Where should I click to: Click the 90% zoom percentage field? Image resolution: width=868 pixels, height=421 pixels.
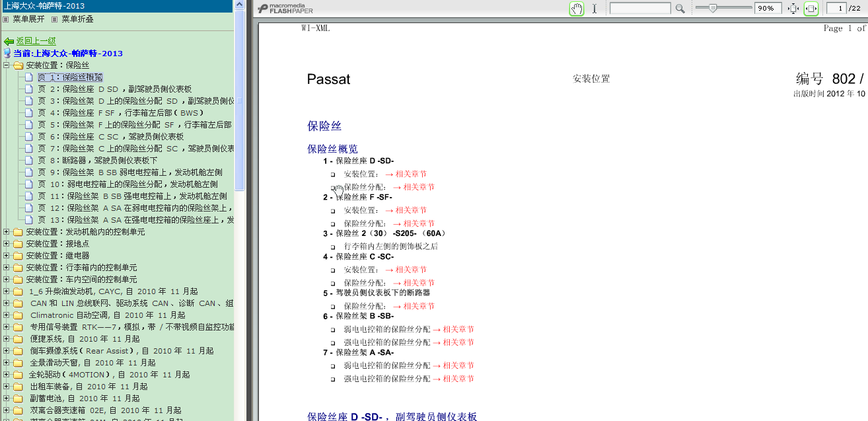768,9
